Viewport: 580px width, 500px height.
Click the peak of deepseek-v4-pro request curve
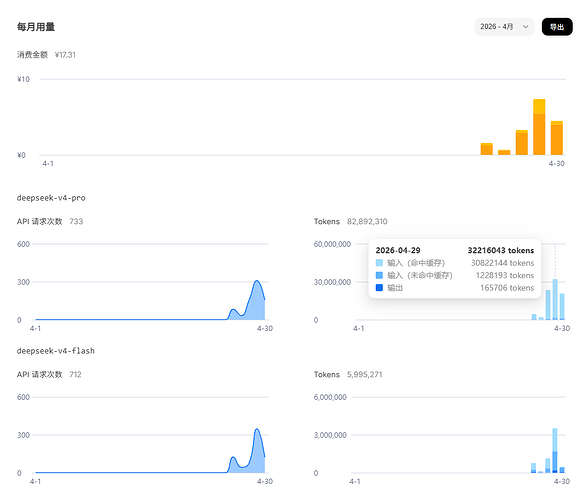(x=257, y=281)
